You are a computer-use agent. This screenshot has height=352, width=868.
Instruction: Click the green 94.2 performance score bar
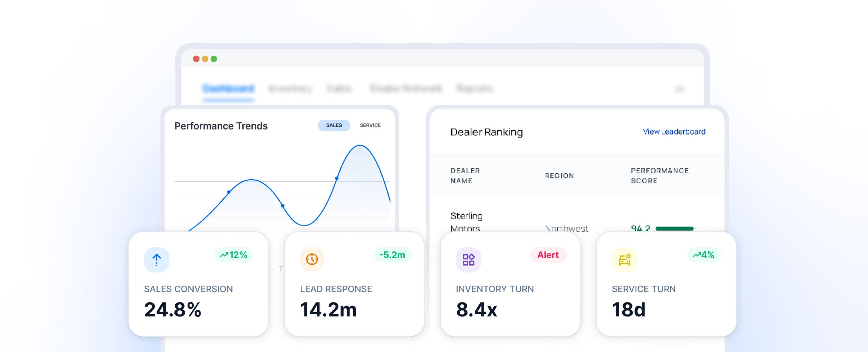[x=674, y=229]
